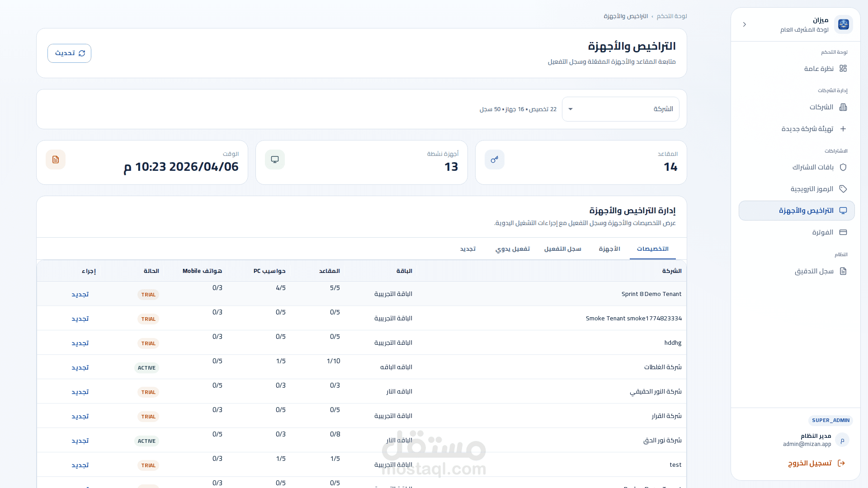Open الشركات building icon in sidebar

(843, 107)
